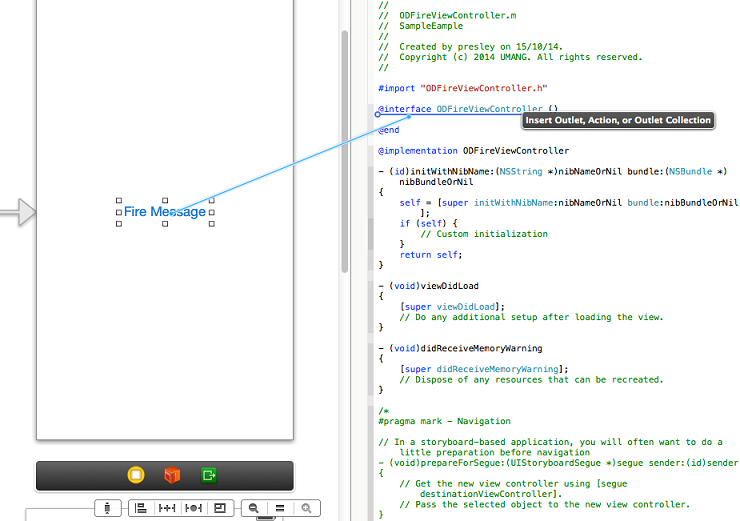Click the "- (void)viewDidLoad" method line
The image size is (740, 521).
[429, 286]
